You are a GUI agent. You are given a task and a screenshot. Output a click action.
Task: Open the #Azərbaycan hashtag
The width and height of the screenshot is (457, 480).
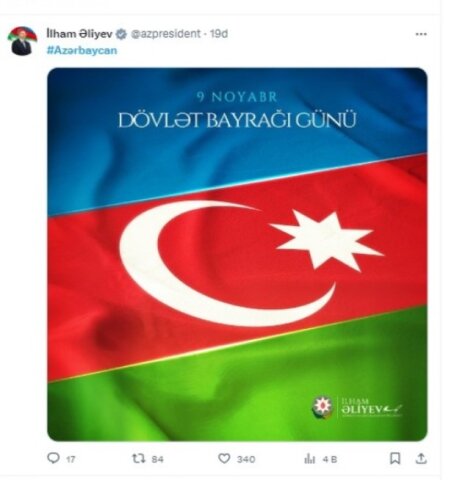click(82, 50)
